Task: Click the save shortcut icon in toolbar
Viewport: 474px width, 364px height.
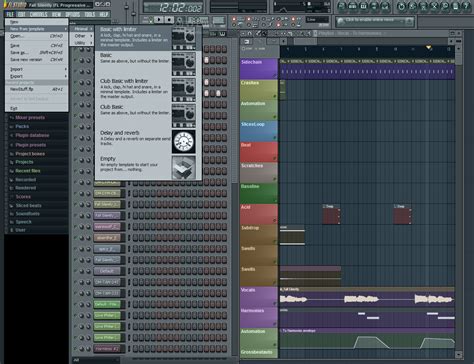Action: (x=413, y=6)
